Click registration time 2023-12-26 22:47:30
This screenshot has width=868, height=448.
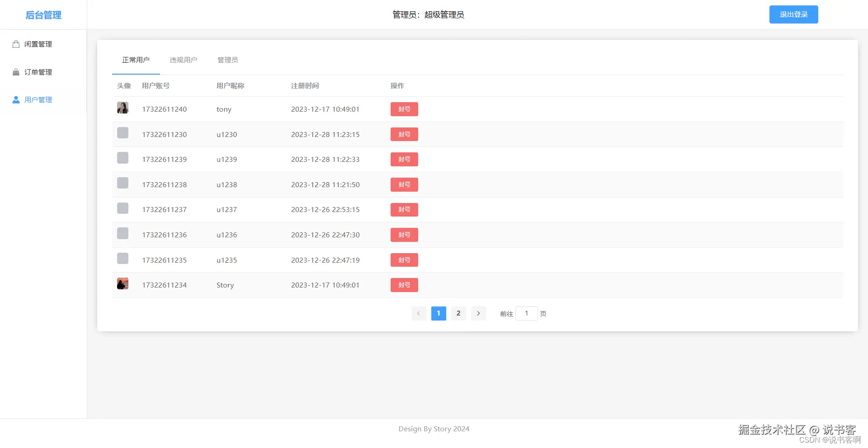click(325, 235)
